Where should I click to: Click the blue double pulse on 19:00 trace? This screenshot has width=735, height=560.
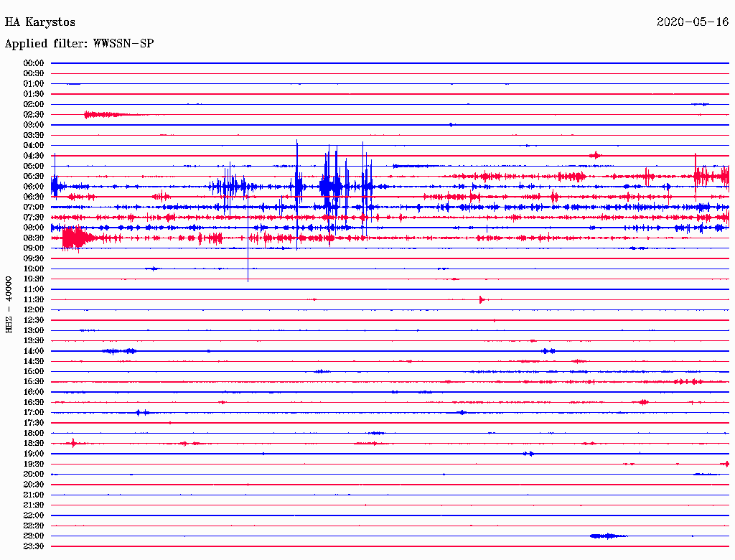coord(528,454)
